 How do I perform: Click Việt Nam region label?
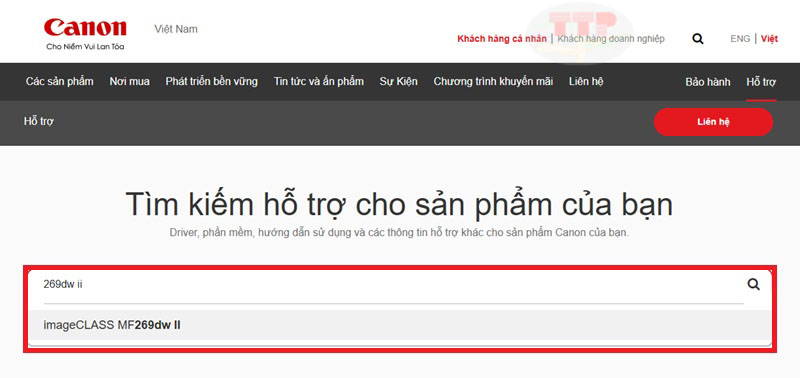(x=176, y=29)
